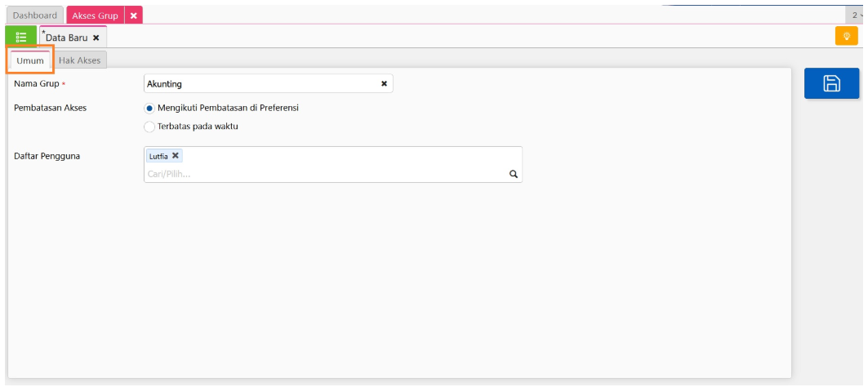Screen dimensions: 868x387
Task: Switch to the Hak Akses tab
Action: (79, 60)
